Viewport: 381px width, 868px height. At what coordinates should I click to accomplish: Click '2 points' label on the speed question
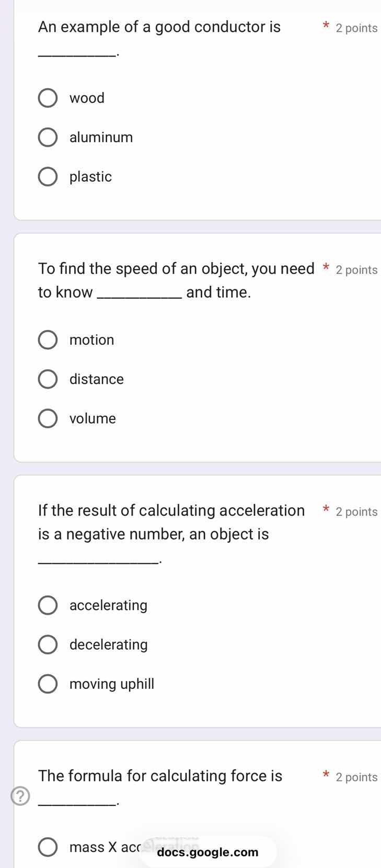click(356, 270)
